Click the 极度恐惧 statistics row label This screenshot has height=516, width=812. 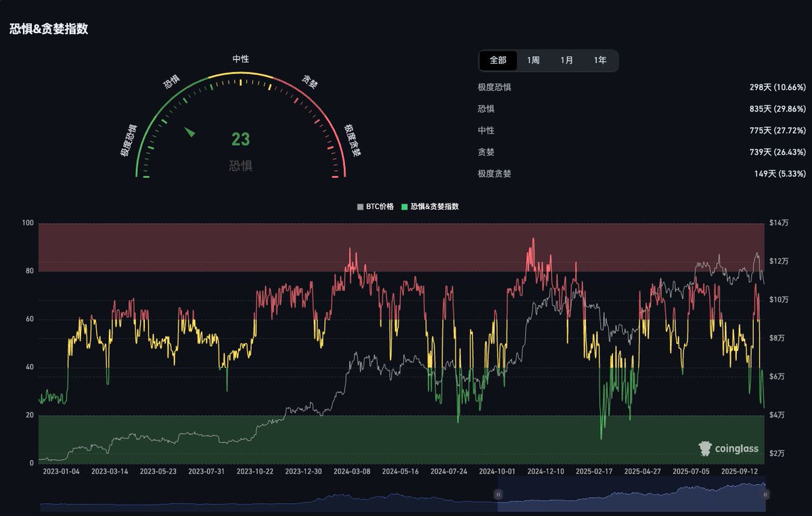click(x=494, y=87)
